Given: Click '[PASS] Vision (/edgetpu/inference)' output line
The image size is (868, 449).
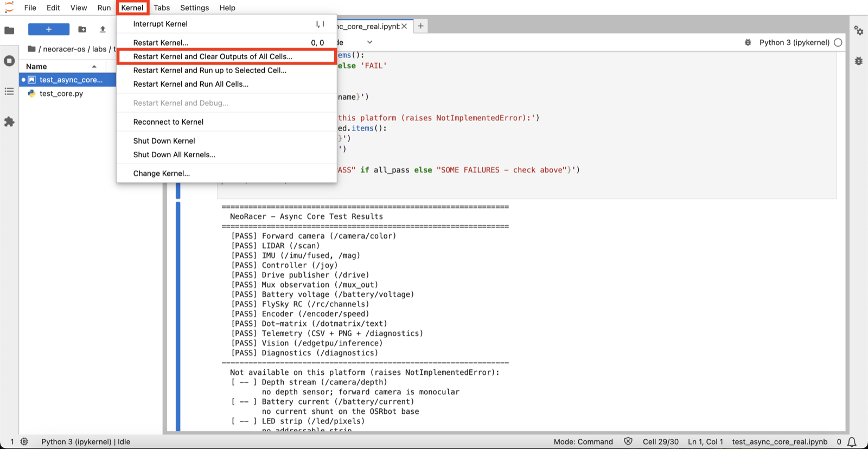Looking at the screenshot, I should [307, 343].
